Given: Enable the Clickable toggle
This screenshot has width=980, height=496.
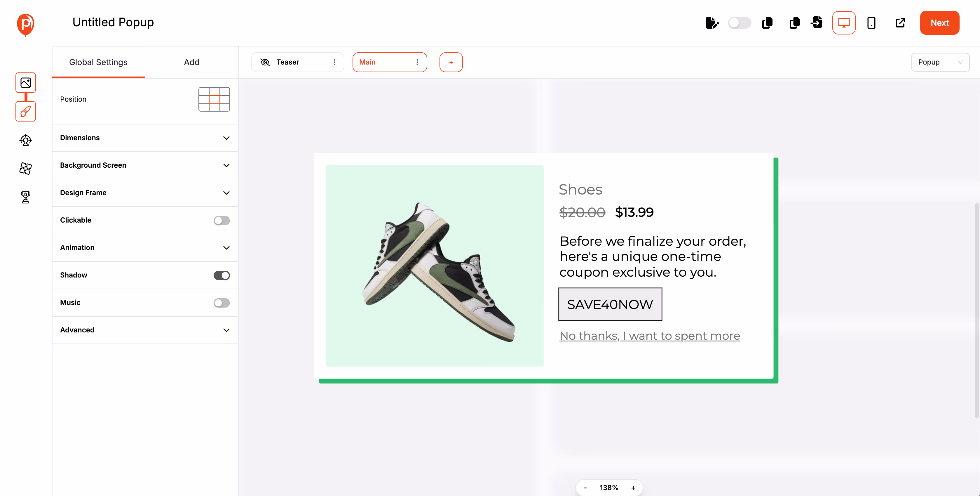Looking at the screenshot, I should click(222, 220).
